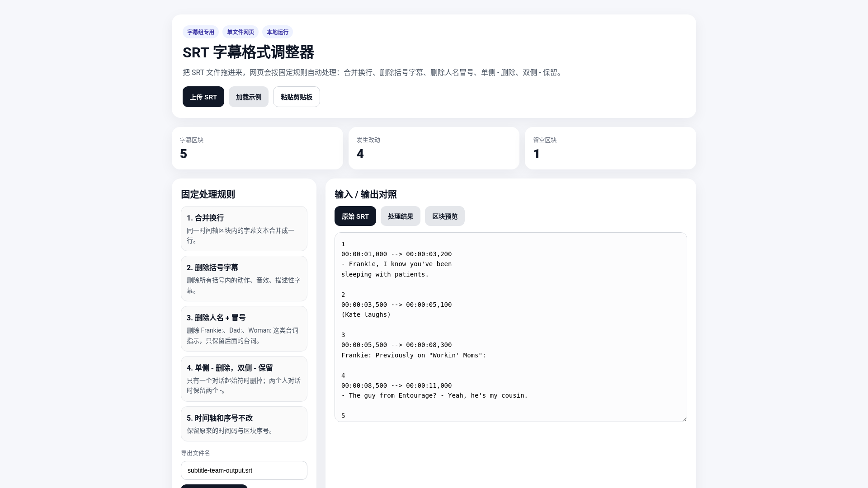Click the description sentence beginning 把 SRT 文件拖进来

373,72
